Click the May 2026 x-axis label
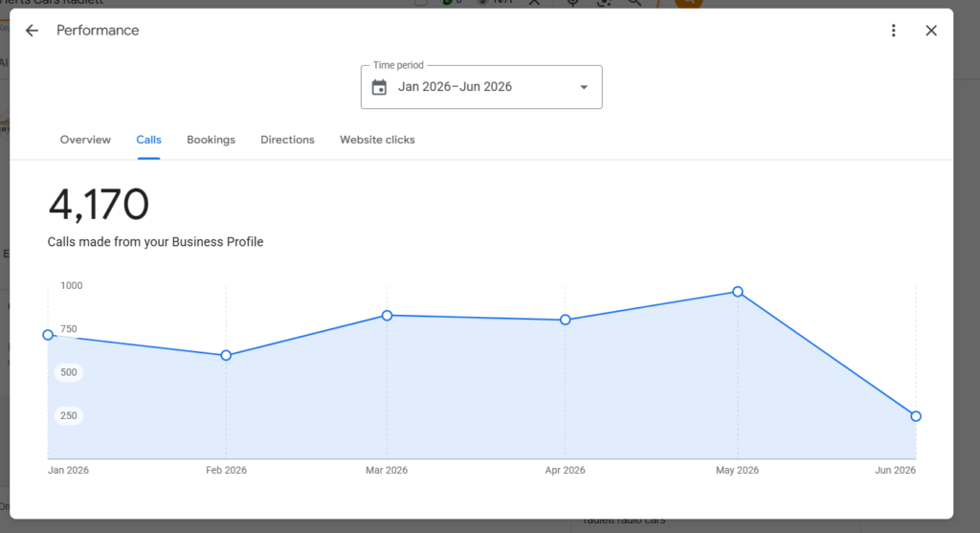 coord(738,470)
